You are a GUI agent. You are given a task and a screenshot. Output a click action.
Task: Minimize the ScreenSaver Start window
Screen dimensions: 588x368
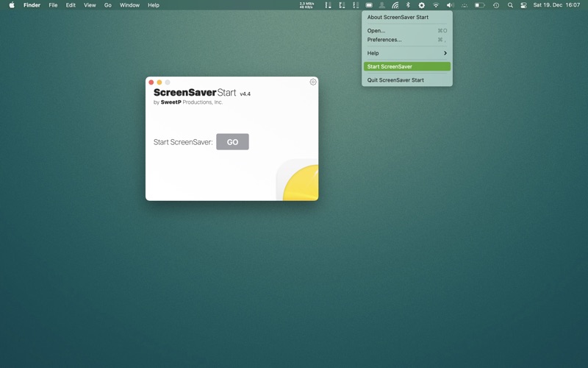(x=159, y=82)
